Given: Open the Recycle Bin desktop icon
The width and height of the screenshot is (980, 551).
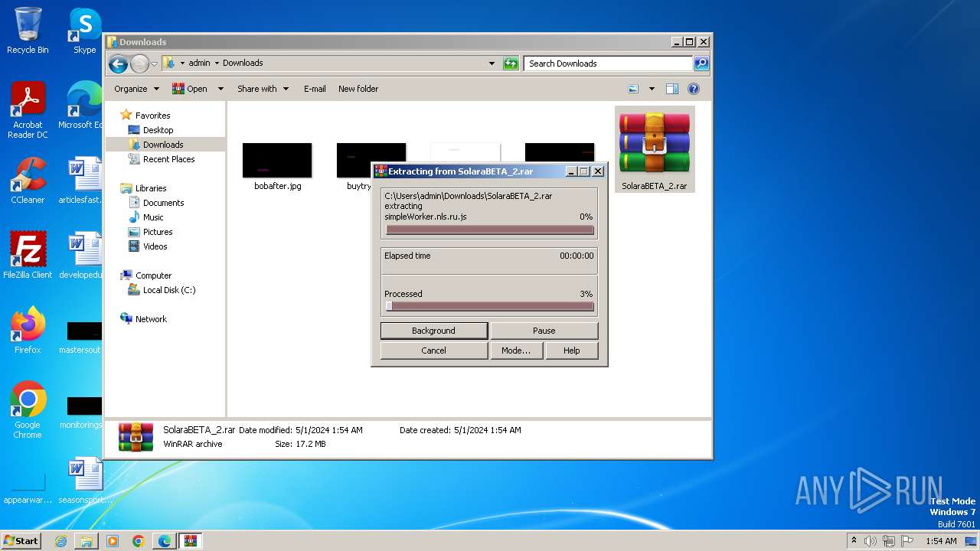Looking at the screenshot, I should 28,31.
